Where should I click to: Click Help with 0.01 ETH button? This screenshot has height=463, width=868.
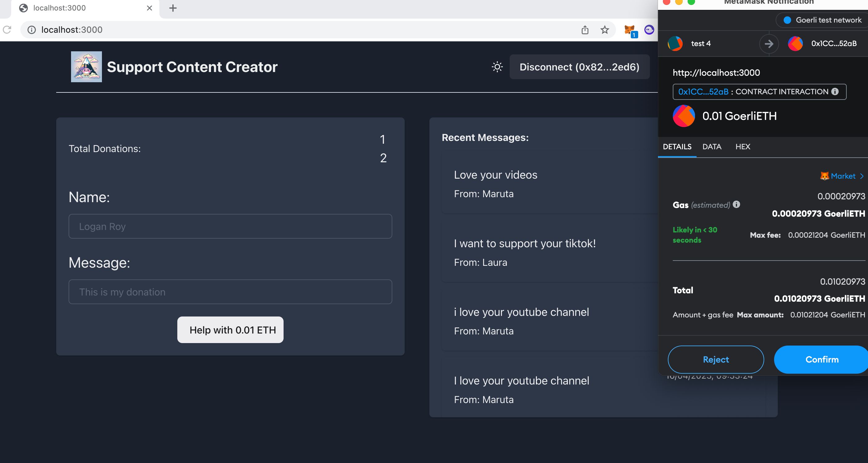[230, 330]
